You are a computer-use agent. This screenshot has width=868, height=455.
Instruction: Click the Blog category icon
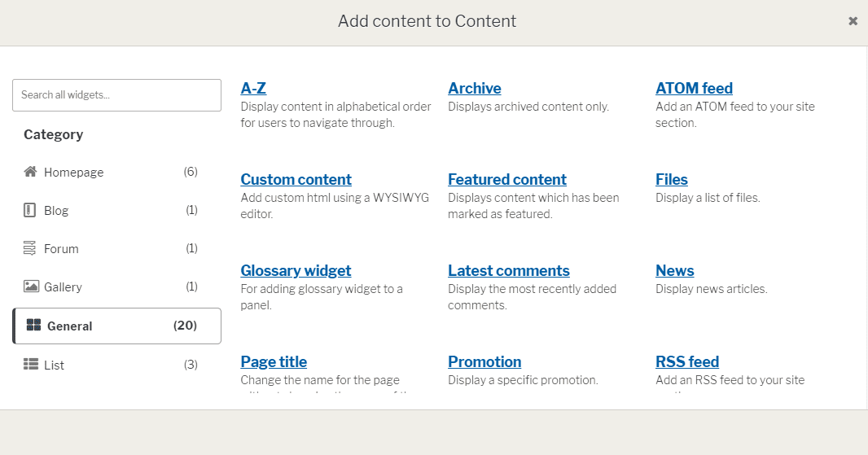[30, 210]
